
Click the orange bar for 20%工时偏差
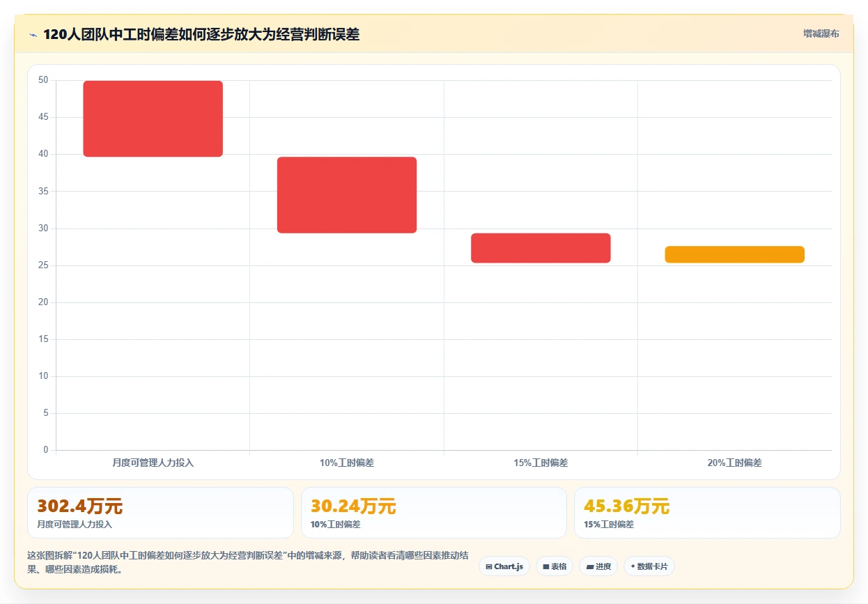(735, 254)
